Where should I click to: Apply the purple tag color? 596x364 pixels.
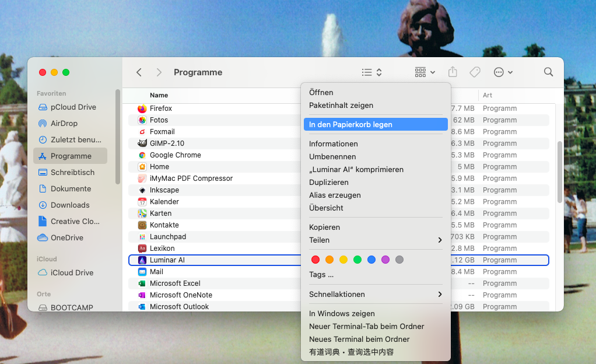click(x=385, y=260)
